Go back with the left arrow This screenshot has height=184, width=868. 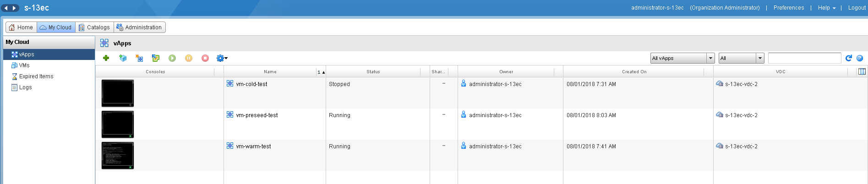[6, 8]
